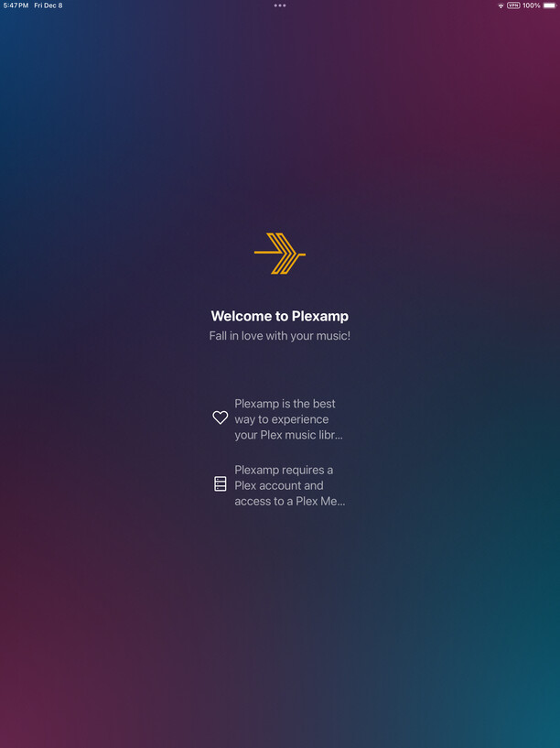Tap the VPN indicator in status bar
The width and height of the screenshot is (560, 748).
(x=513, y=5)
